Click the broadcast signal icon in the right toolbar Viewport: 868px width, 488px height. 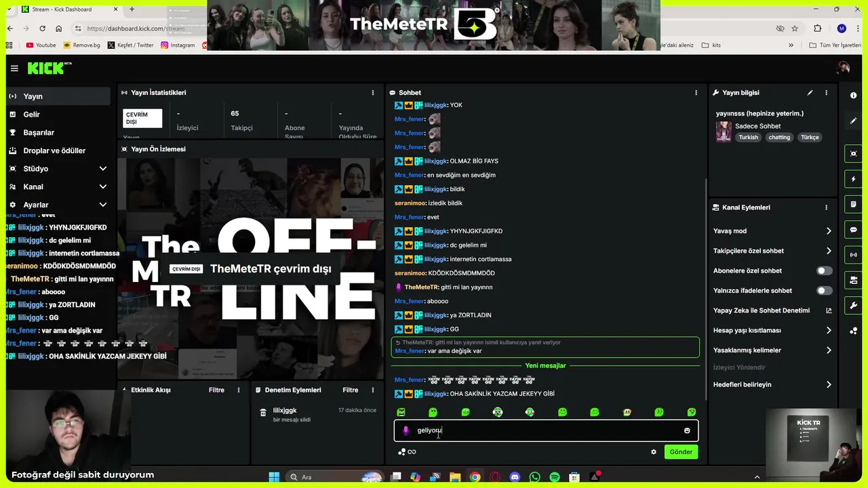pos(853,255)
